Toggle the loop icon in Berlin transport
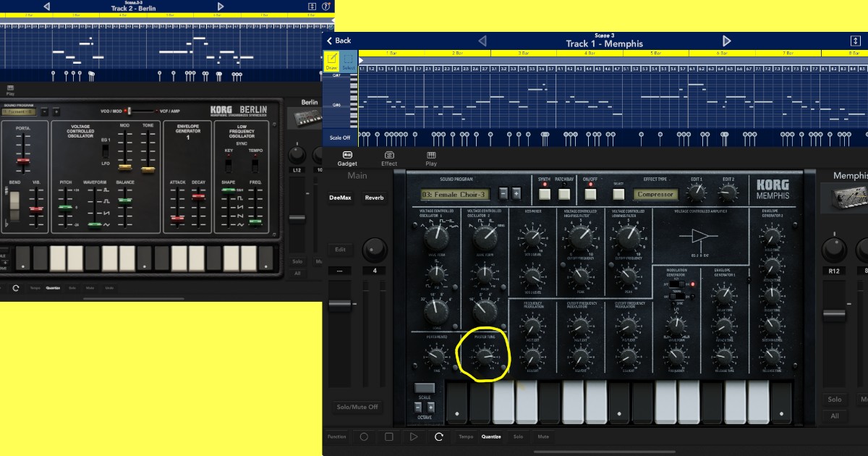This screenshot has width=868, height=456. pyautogui.click(x=16, y=288)
